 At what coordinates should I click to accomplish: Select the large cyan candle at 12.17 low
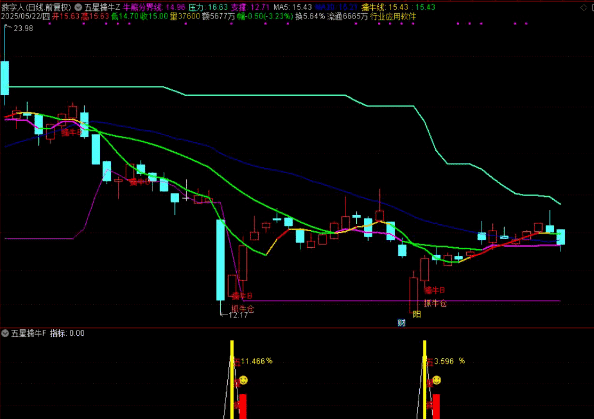coord(220,260)
